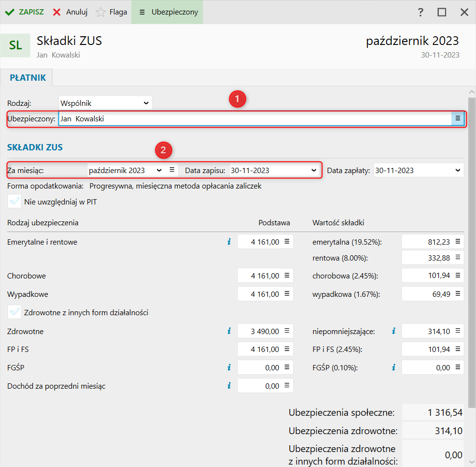476x467 pixels.
Task: Open menu icon for rentowa (8.00%) value
Action: 458,258
